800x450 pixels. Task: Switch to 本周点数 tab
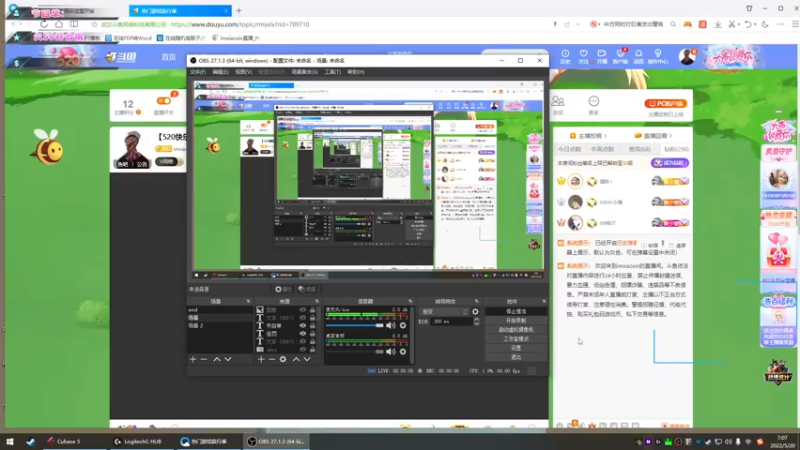(x=603, y=149)
